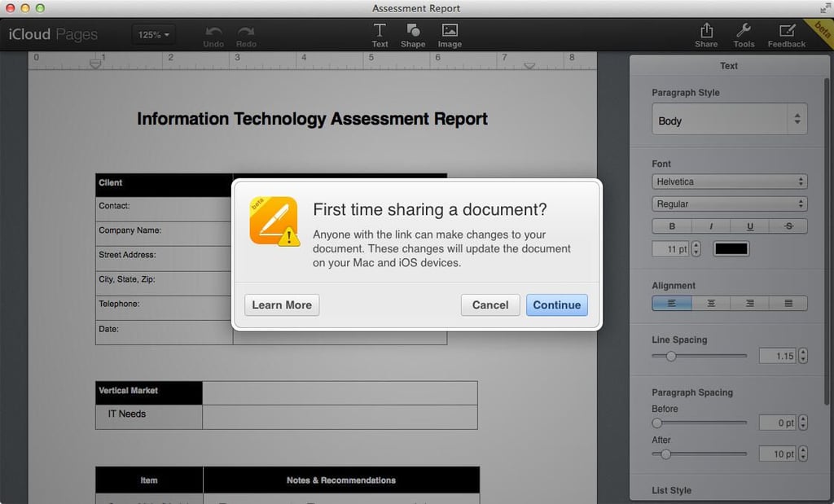This screenshot has width=834, height=504.
Task: Open the 125% zoom dropdown
Action: (153, 34)
